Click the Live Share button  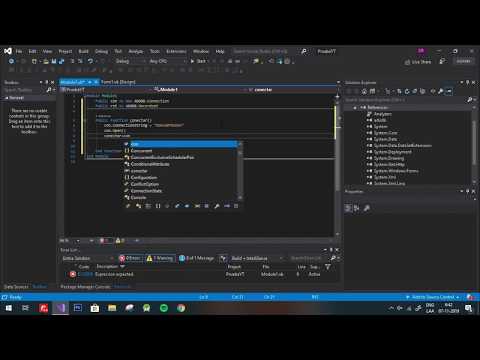coord(418,62)
